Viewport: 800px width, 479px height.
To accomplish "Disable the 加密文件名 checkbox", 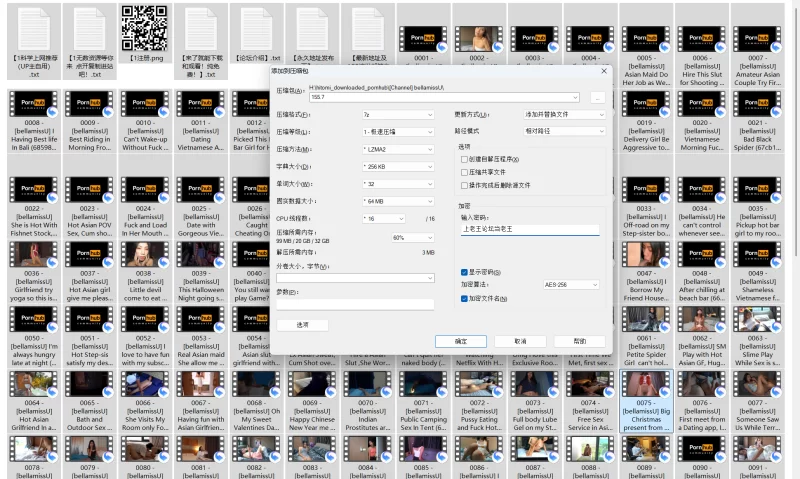I will (463, 298).
